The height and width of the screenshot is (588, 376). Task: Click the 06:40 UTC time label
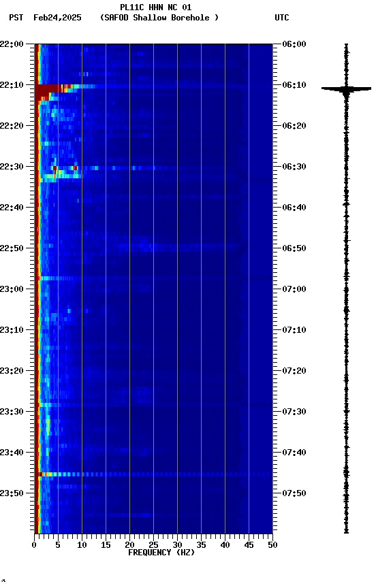(x=294, y=208)
